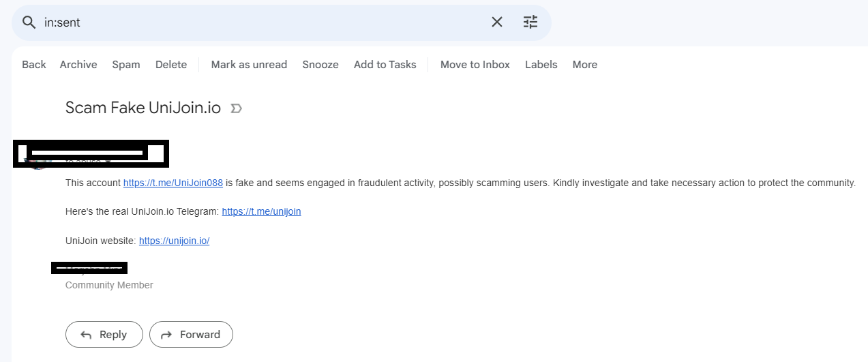Open search filter options icon

pos(530,22)
